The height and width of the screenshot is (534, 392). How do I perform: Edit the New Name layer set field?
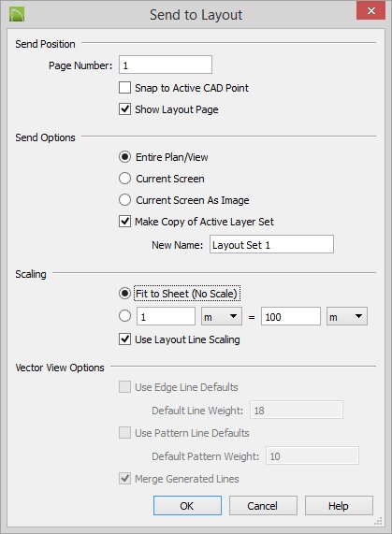271,244
